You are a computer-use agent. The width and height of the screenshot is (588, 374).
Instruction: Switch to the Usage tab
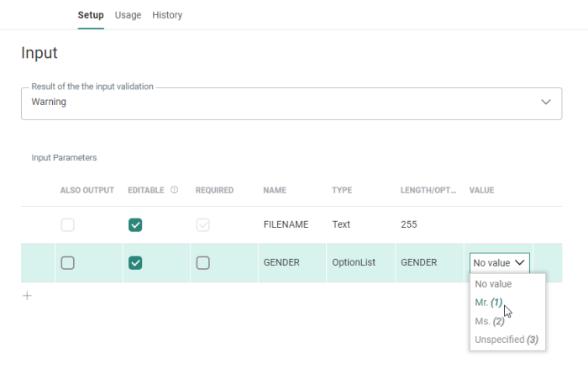(x=128, y=15)
